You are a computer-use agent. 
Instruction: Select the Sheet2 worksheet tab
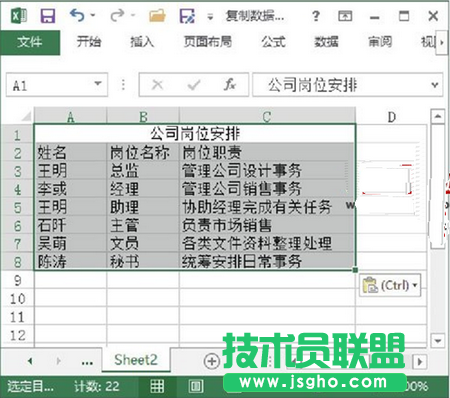(x=136, y=360)
